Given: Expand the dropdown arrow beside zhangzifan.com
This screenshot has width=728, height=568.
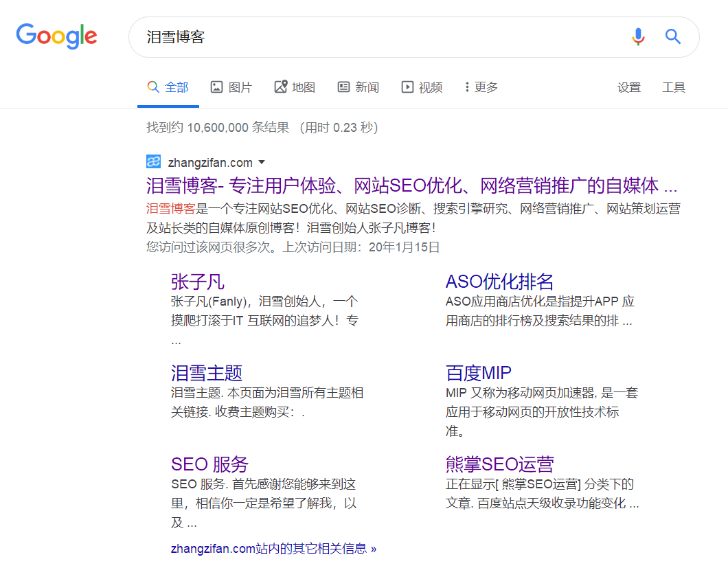Looking at the screenshot, I should coord(262,162).
